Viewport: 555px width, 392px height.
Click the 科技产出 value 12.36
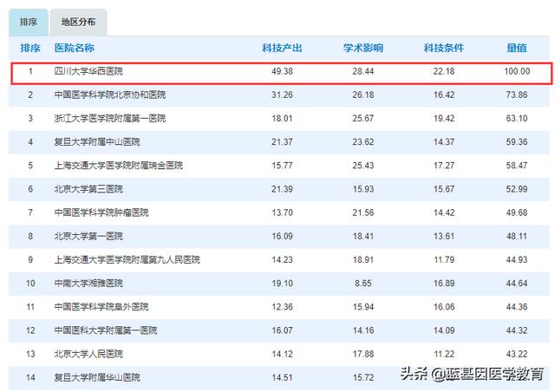(x=282, y=307)
